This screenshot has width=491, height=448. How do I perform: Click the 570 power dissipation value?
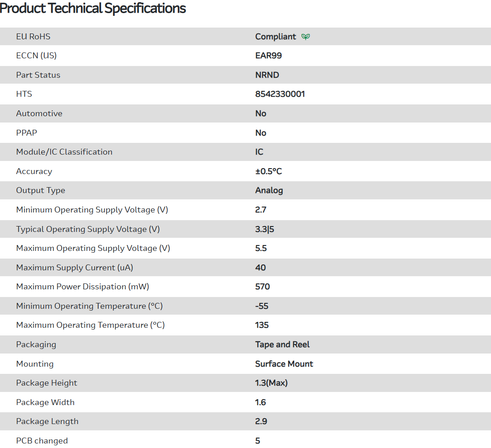point(262,287)
